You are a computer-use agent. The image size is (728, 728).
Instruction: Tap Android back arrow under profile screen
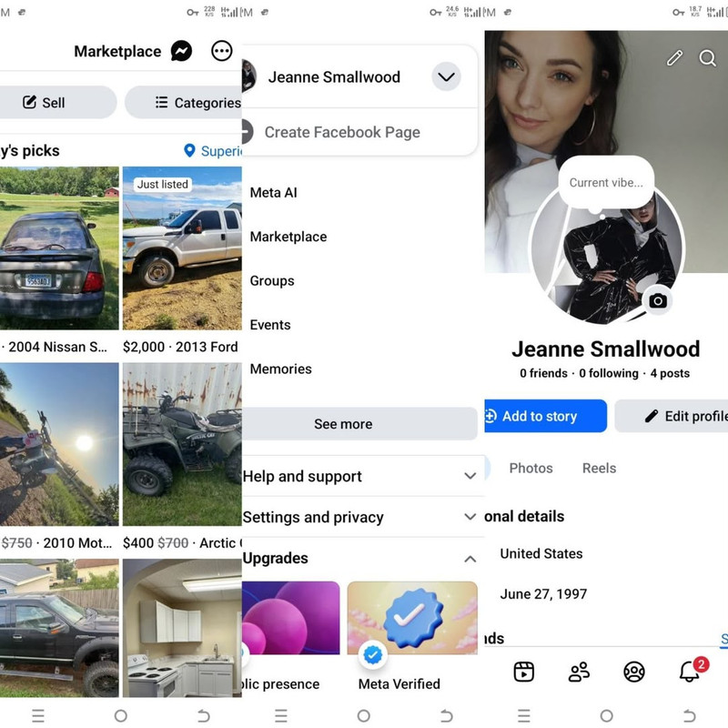pyautogui.click(x=689, y=715)
